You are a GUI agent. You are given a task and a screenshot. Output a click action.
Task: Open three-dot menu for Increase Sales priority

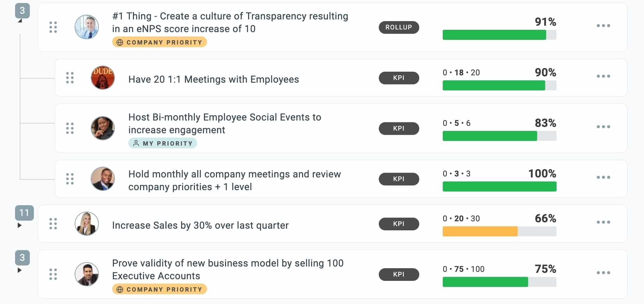(603, 222)
